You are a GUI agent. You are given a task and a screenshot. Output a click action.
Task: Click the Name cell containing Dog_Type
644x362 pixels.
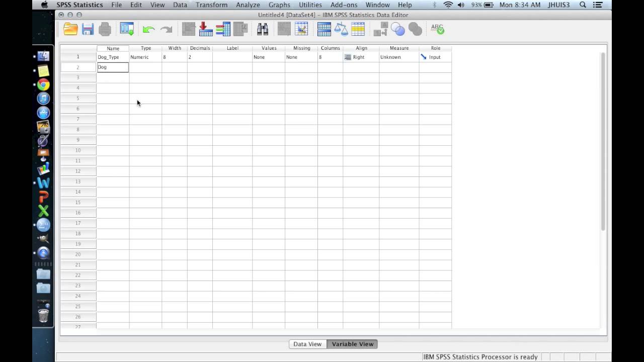[113, 57]
